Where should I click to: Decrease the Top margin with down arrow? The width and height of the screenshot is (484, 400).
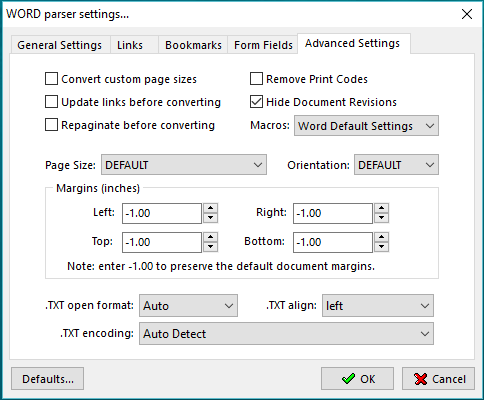click(x=210, y=247)
